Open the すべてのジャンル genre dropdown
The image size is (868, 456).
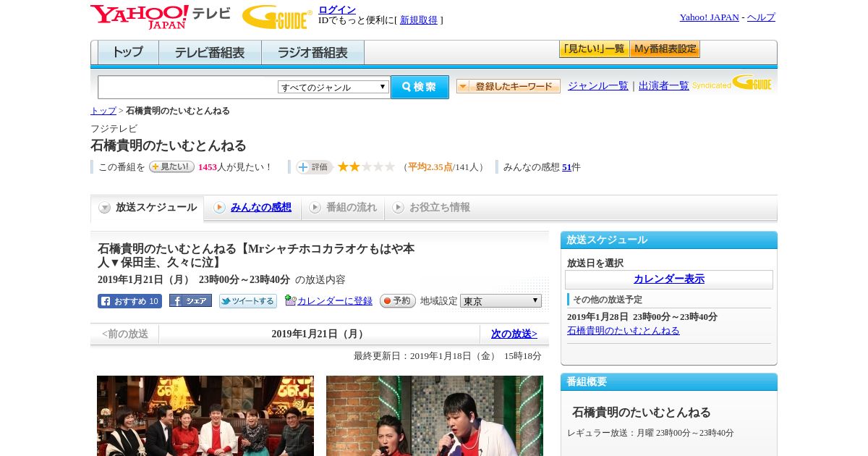(333, 87)
